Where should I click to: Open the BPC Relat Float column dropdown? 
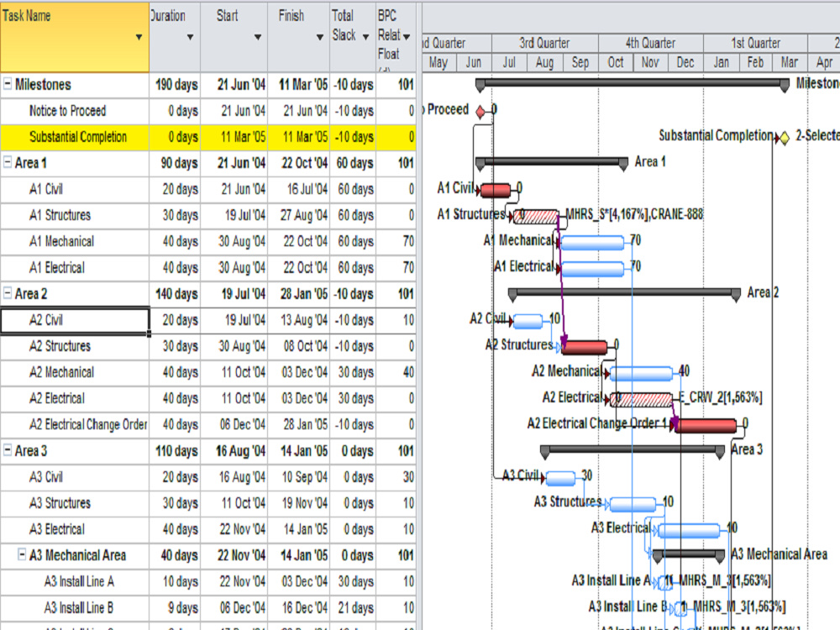coord(407,37)
